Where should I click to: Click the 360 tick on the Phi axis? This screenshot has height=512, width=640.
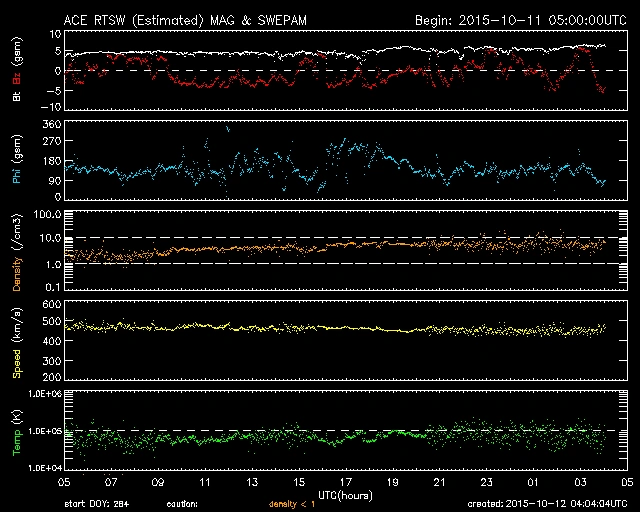click(x=51, y=124)
